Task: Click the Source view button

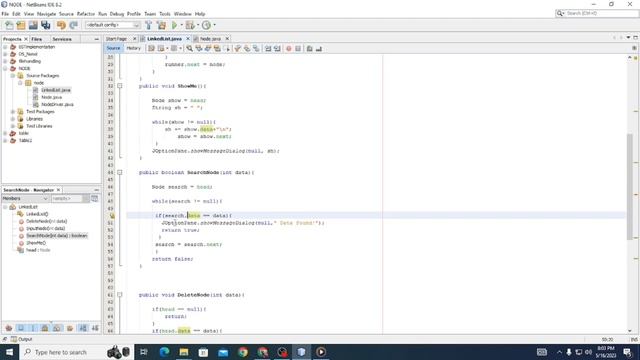Action: tap(113, 48)
